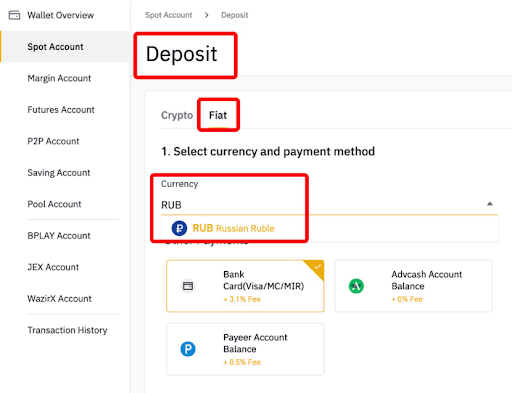Switch to the Fiat tab
Image resolution: width=512 pixels, height=393 pixels.
(218, 115)
